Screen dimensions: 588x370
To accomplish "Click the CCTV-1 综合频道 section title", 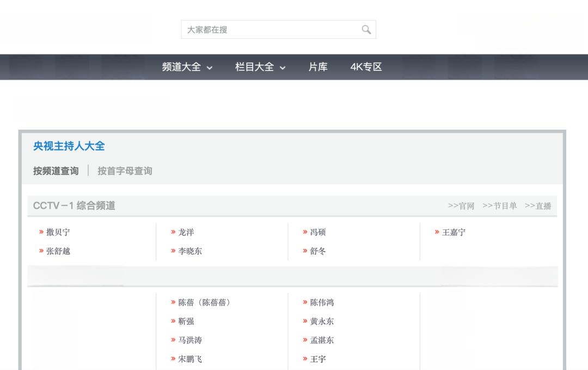I will (74, 205).
